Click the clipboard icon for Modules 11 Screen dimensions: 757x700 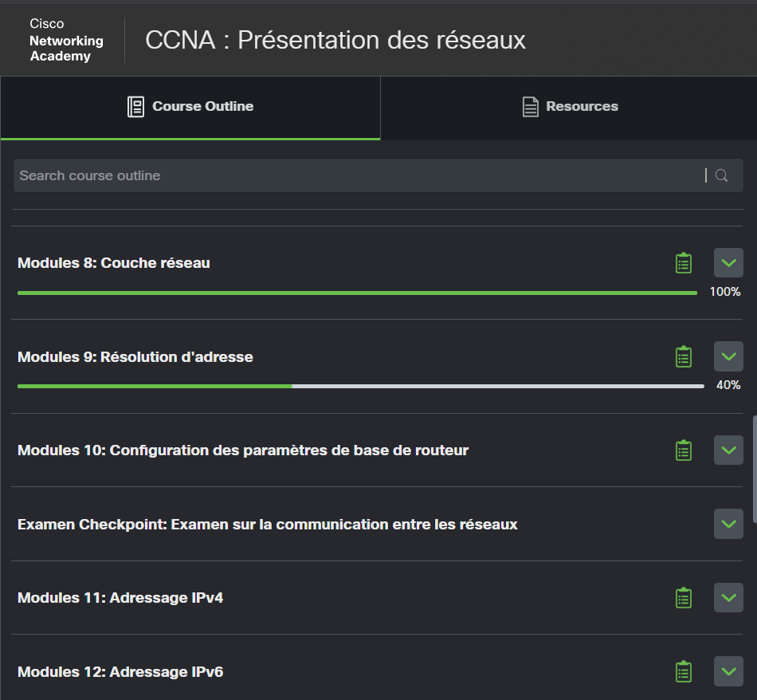683,598
